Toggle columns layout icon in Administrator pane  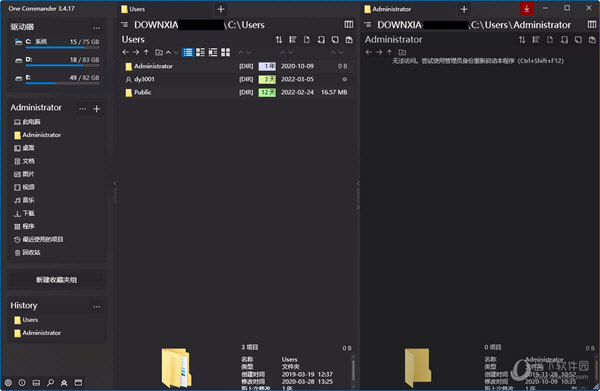coord(592,24)
